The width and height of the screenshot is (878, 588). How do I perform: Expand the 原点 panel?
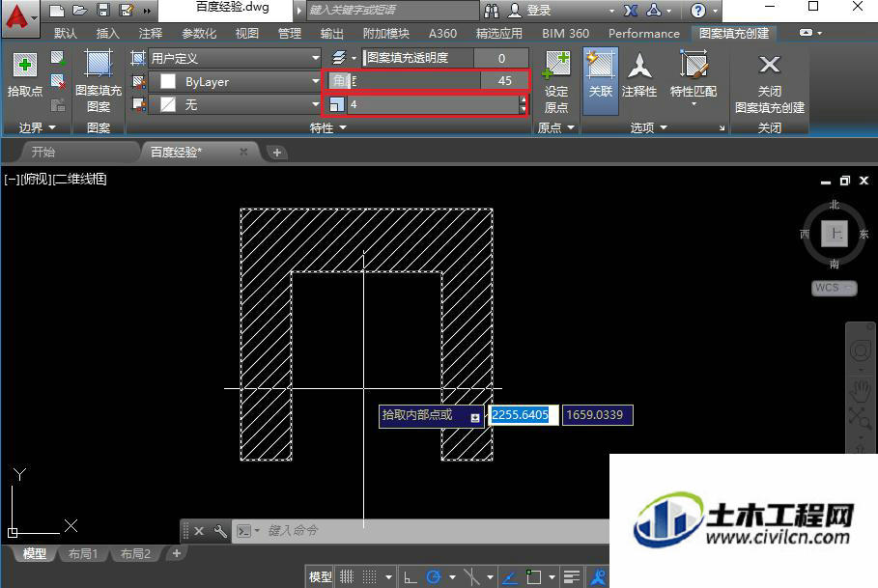point(556,128)
